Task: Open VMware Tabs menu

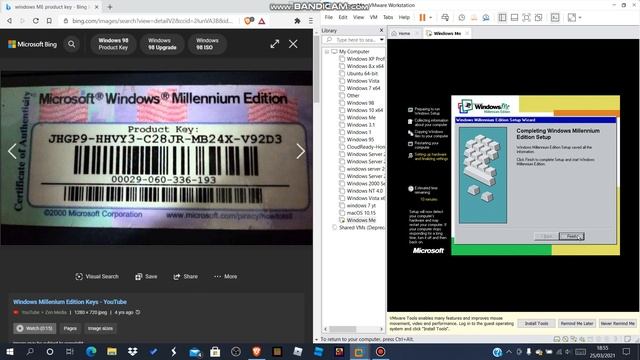Action: pyautogui.click(x=388, y=18)
